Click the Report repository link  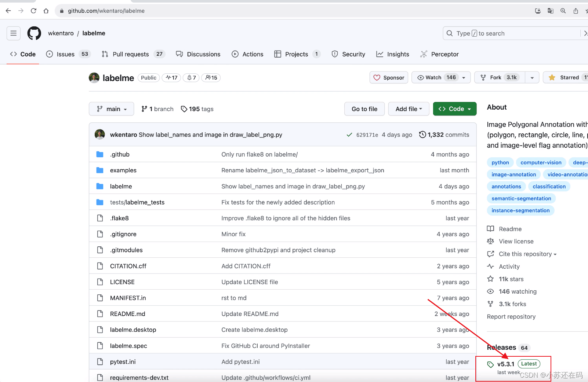511,317
